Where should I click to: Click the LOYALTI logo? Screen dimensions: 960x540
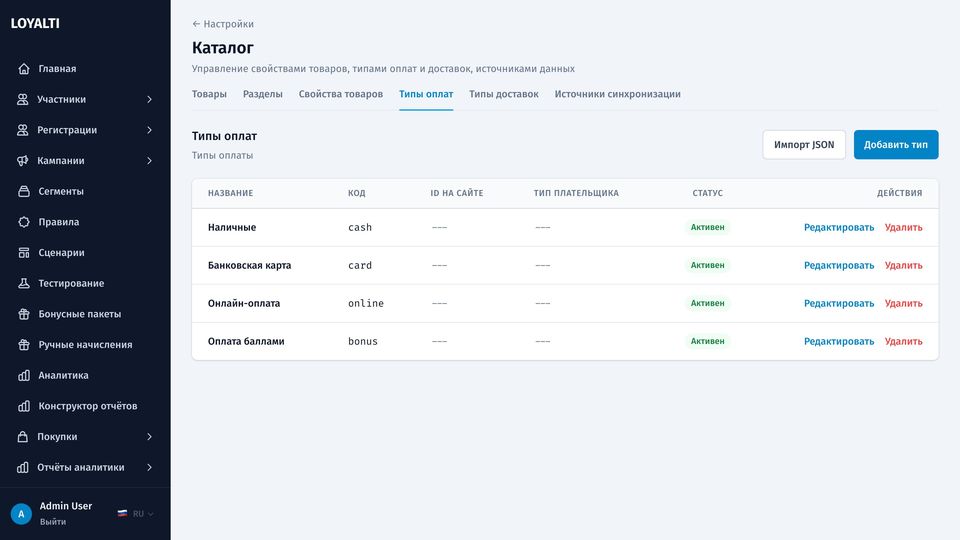tap(35, 23)
